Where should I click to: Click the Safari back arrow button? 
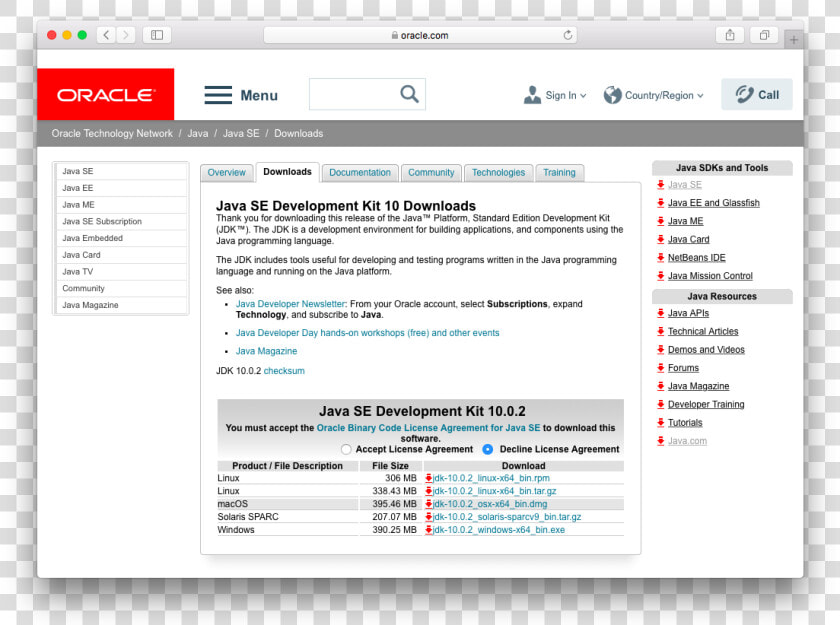[x=106, y=35]
